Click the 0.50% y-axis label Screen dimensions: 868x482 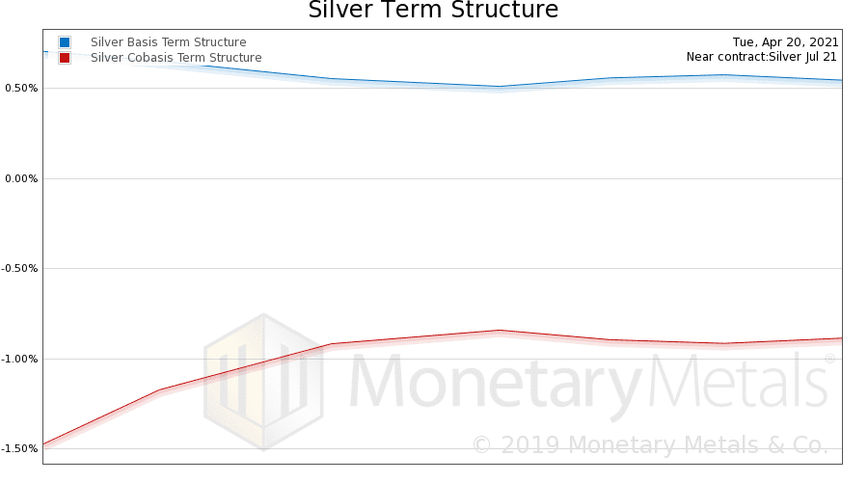click(x=21, y=88)
